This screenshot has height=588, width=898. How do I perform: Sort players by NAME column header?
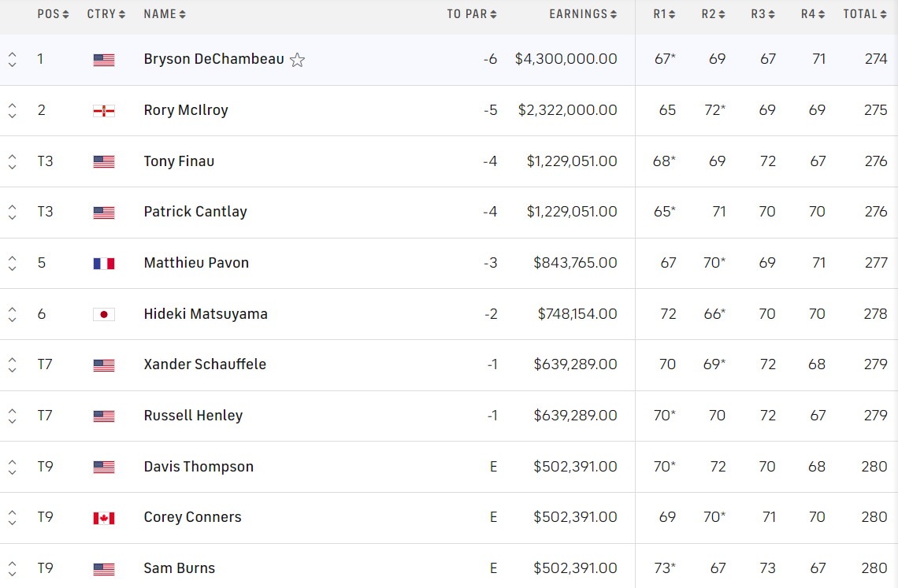pos(165,14)
